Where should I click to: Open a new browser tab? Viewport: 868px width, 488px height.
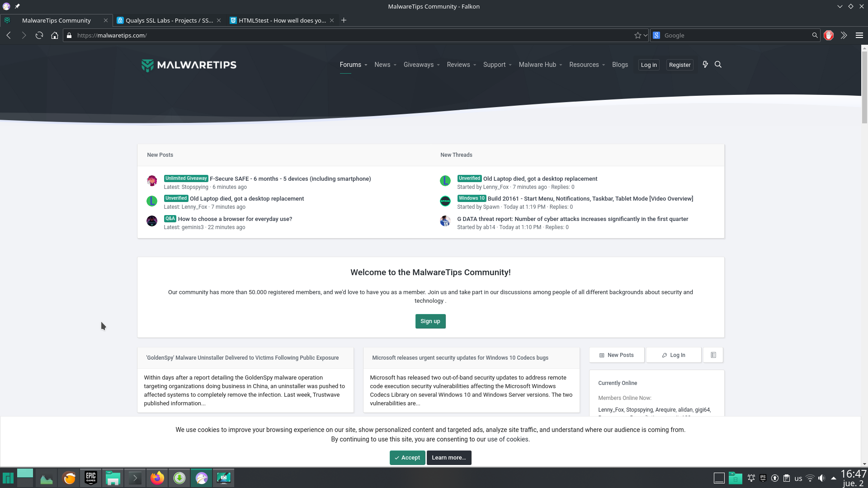click(344, 20)
